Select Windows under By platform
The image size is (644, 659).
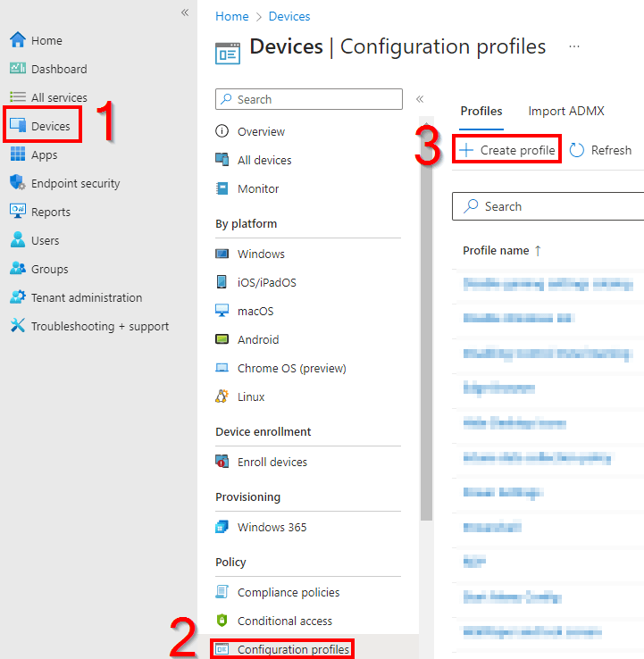click(x=261, y=254)
